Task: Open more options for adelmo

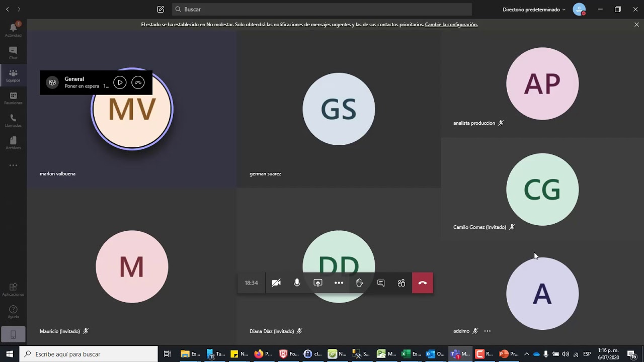Action: pos(487,331)
